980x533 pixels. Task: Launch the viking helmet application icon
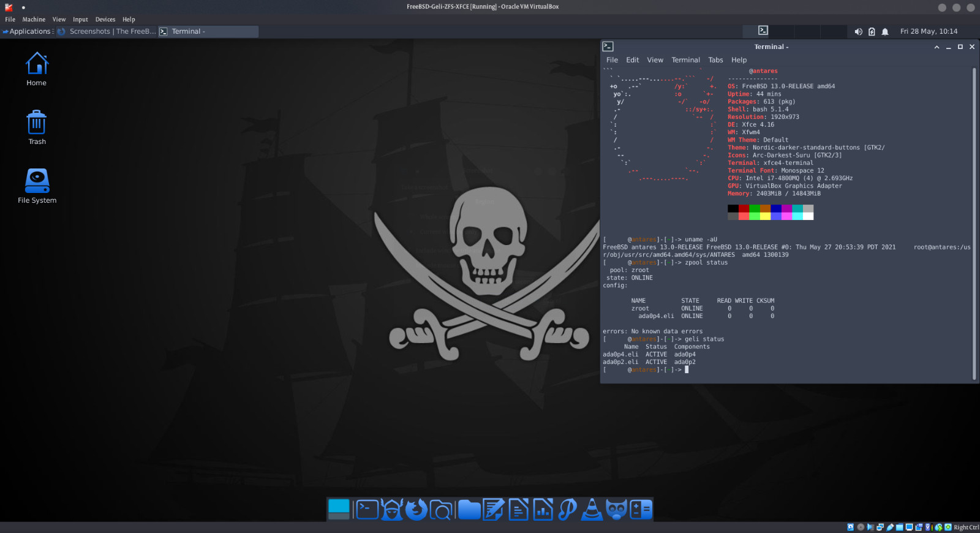click(392, 509)
